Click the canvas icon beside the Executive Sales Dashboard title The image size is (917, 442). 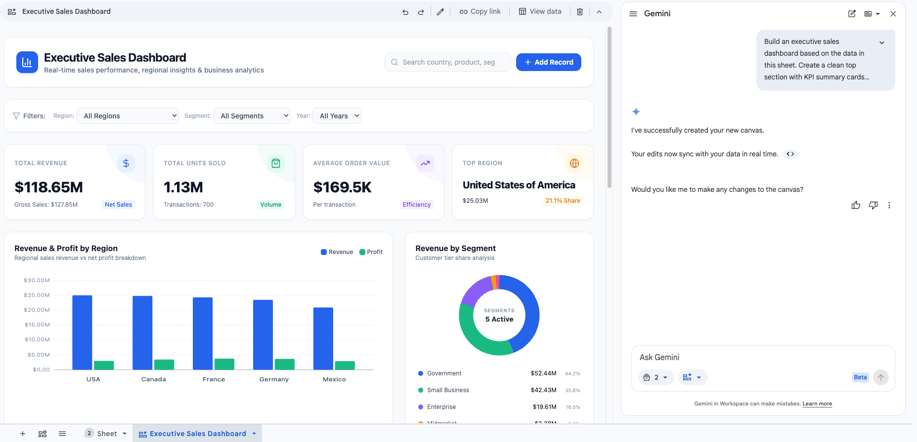pyautogui.click(x=12, y=12)
